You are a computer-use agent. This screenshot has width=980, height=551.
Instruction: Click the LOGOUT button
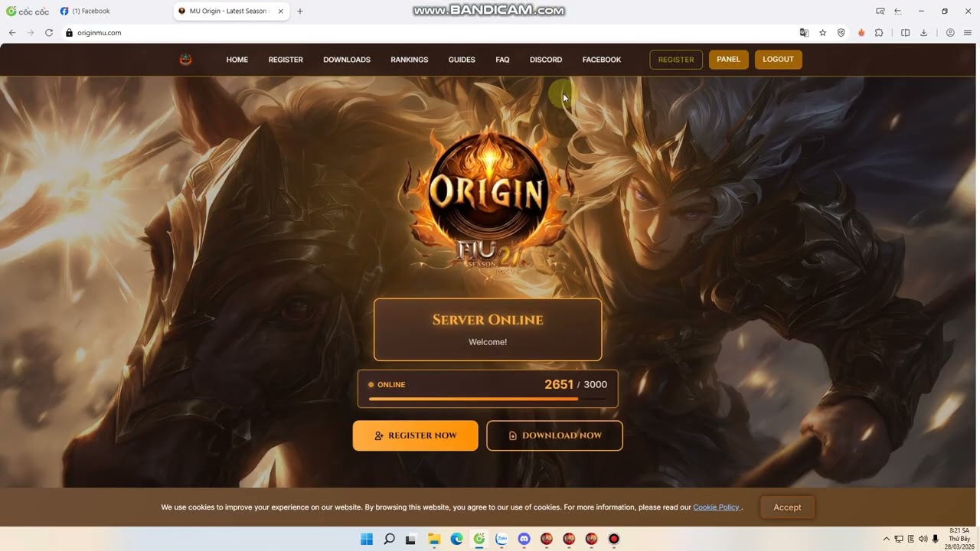click(x=779, y=60)
